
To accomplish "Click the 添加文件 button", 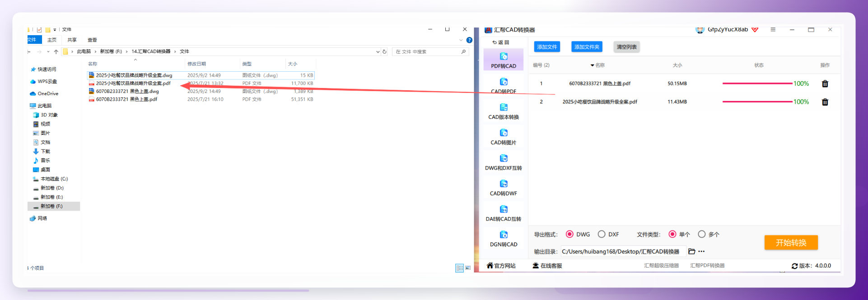I will click(x=547, y=47).
